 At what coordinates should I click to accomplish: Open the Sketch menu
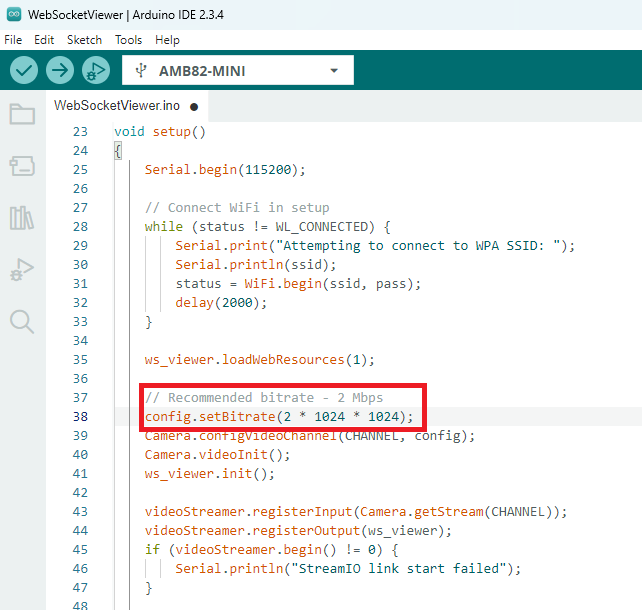point(84,40)
